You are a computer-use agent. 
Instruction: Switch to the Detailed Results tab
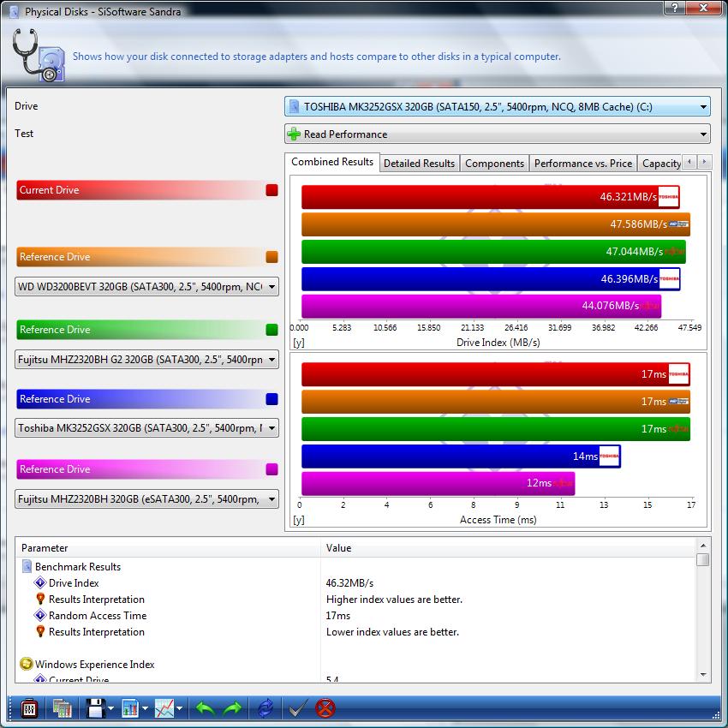(420, 164)
